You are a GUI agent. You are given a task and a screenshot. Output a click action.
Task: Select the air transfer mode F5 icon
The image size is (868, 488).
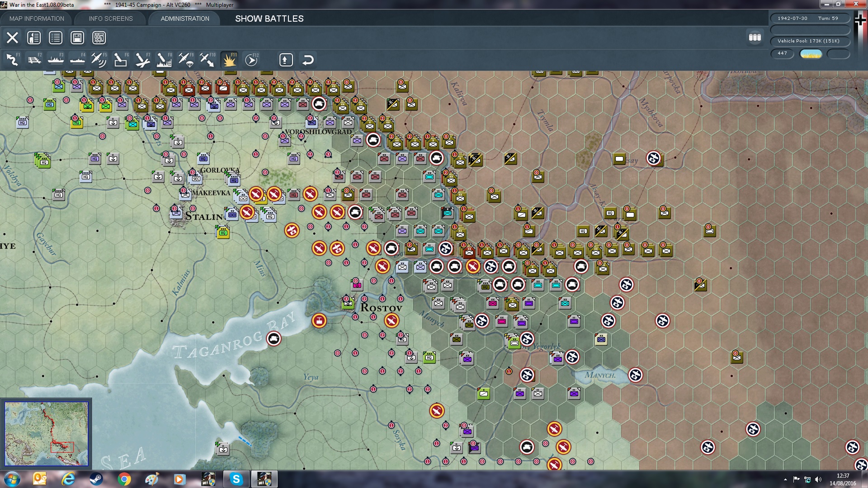tap(99, 59)
